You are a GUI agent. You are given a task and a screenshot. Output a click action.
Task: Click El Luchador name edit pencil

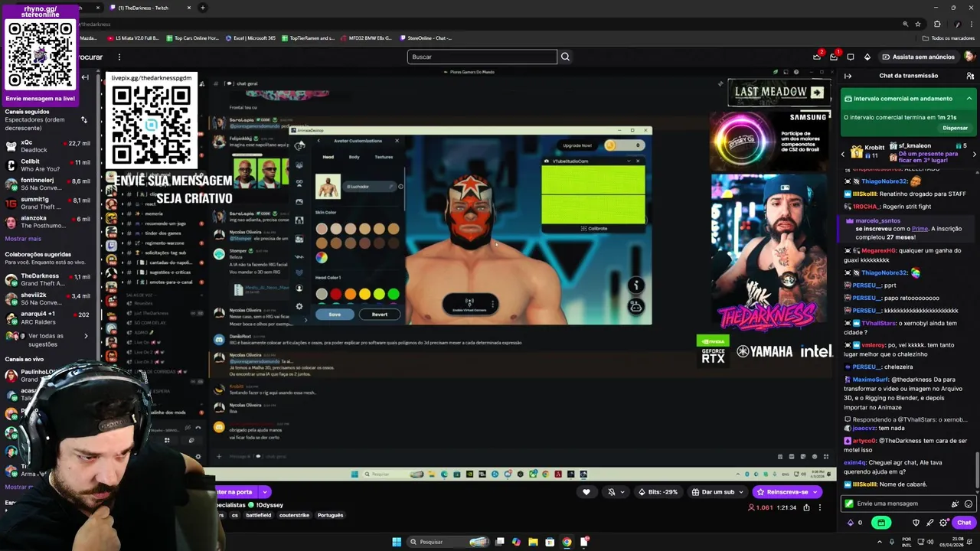click(391, 187)
